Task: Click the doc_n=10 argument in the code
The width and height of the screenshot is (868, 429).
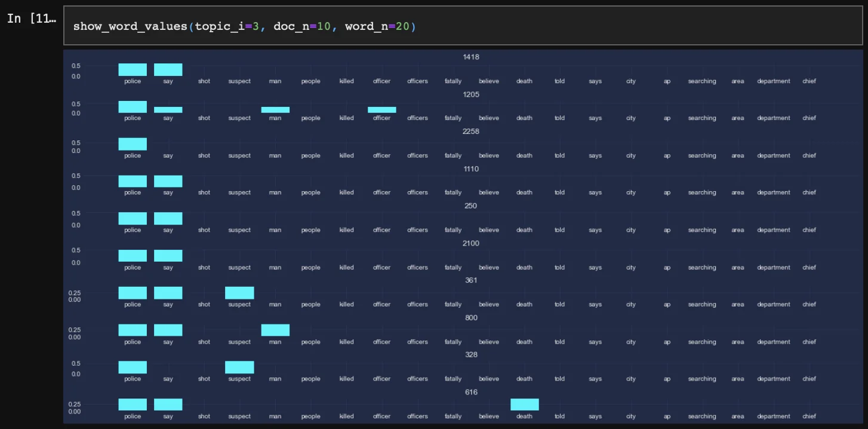Action: click(301, 27)
